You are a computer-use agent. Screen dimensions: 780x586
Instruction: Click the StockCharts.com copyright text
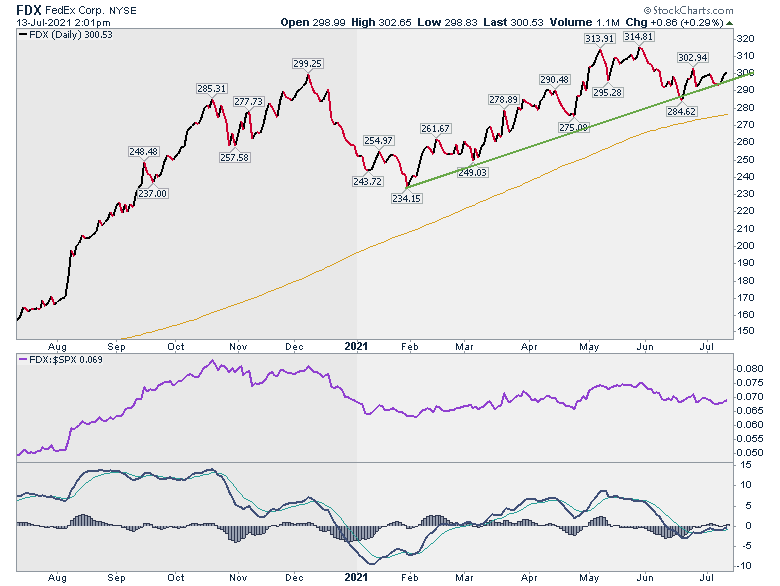click(x=688, y=10)
